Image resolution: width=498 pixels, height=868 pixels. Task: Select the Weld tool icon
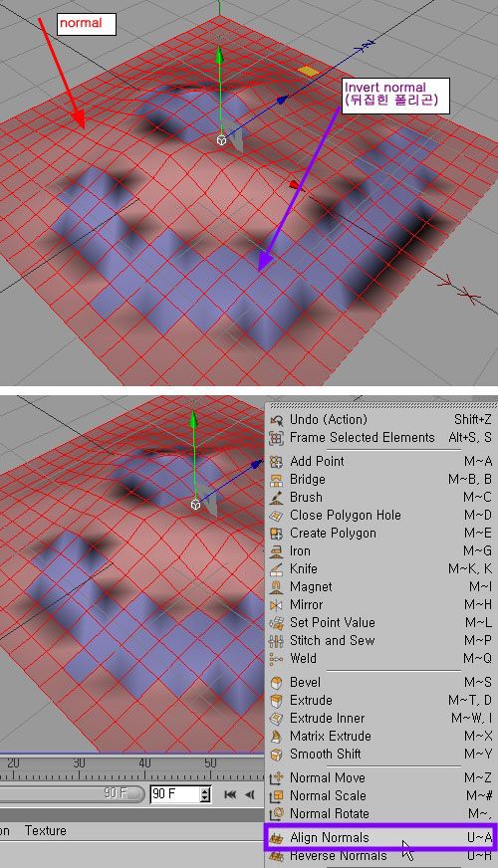[276, 659]
